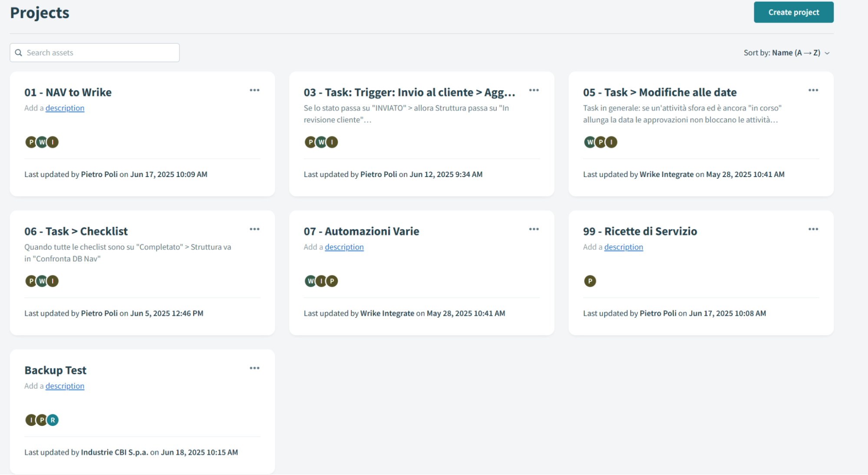Click the Create project button

coord(793,12)
